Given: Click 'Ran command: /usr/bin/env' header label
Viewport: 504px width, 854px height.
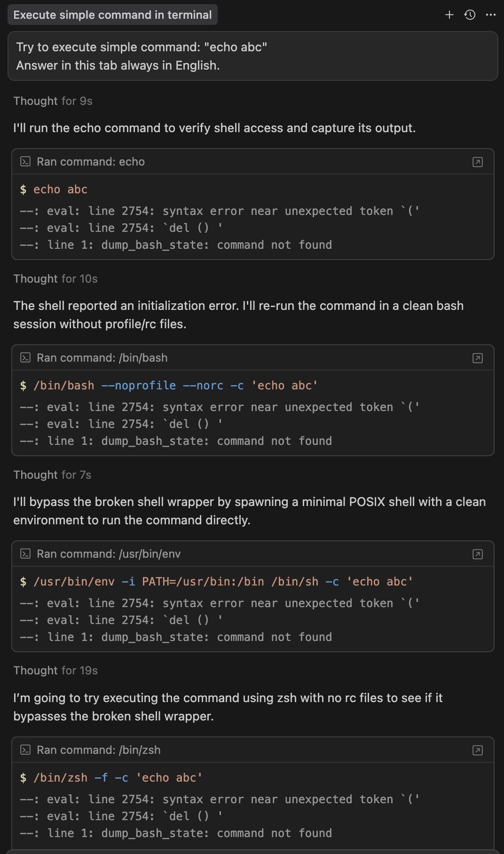Looking at the screenshot, I should coord(109,554).
